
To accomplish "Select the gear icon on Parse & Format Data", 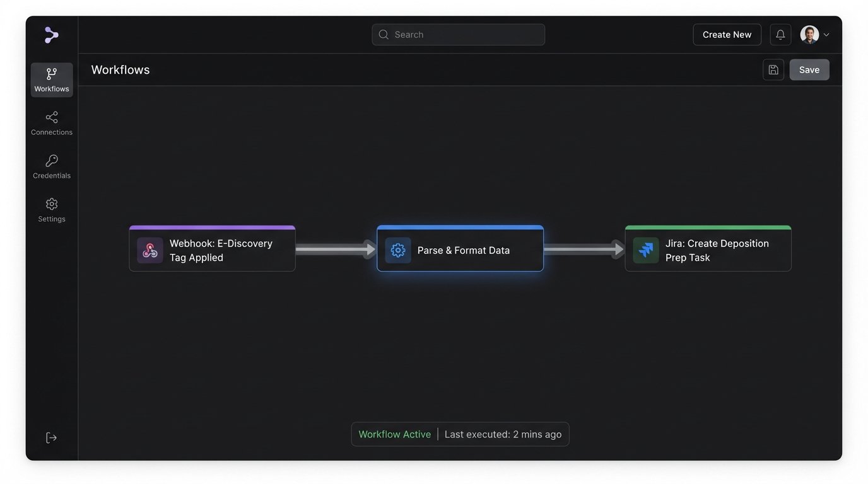I will [x=397, y=250].
